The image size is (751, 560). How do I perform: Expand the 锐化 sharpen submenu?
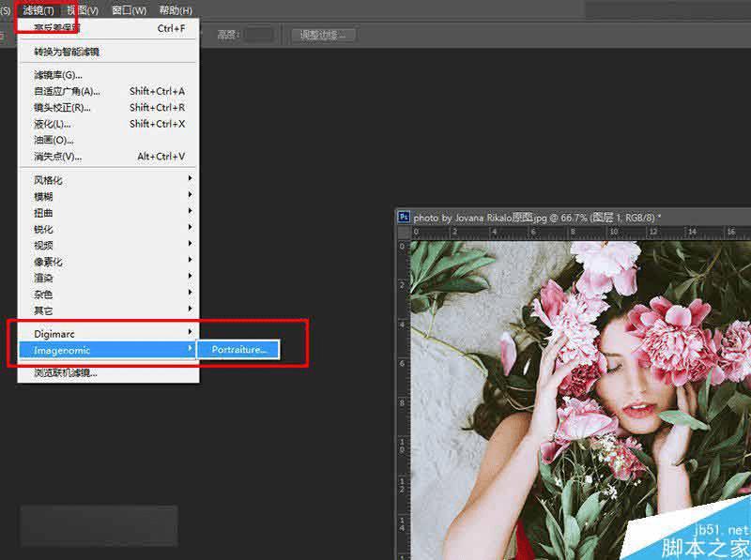[108, 229]
